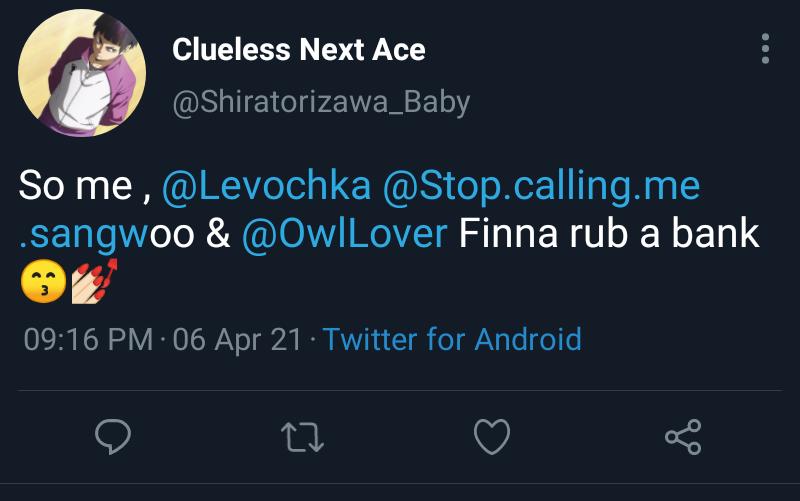This screenshot has width=800, height=501.
Task: Visit the @OwlLover mention
Action: 345,235
